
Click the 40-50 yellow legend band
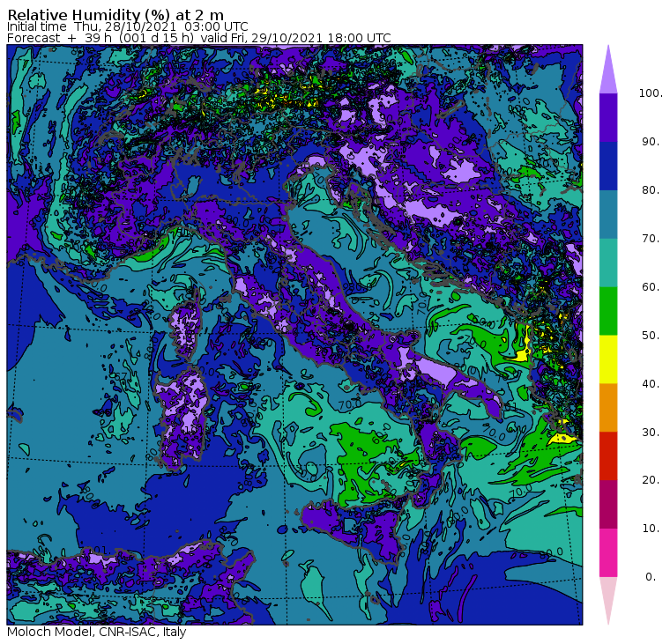tap(608, 359)
